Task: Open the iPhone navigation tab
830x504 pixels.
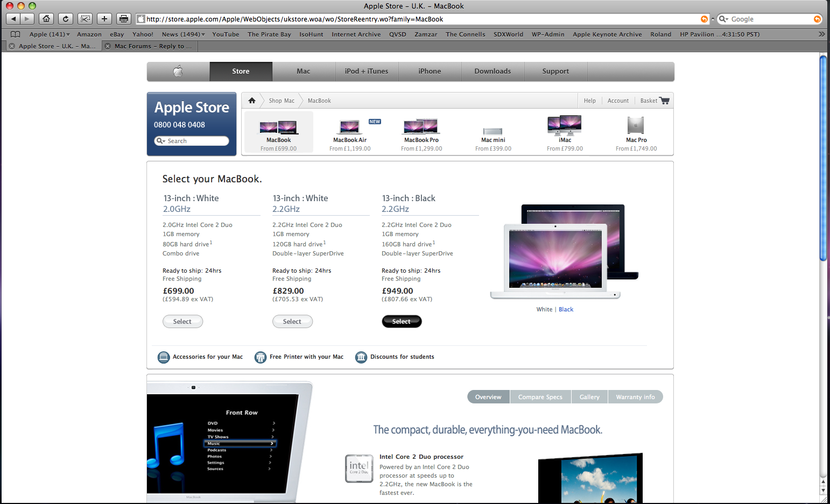Action: (430, 72)
